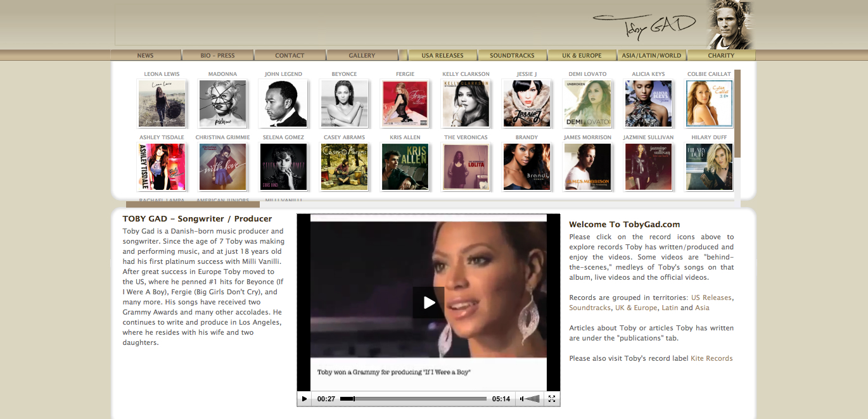Navigate to the Gallery section

tap(362, 55)
